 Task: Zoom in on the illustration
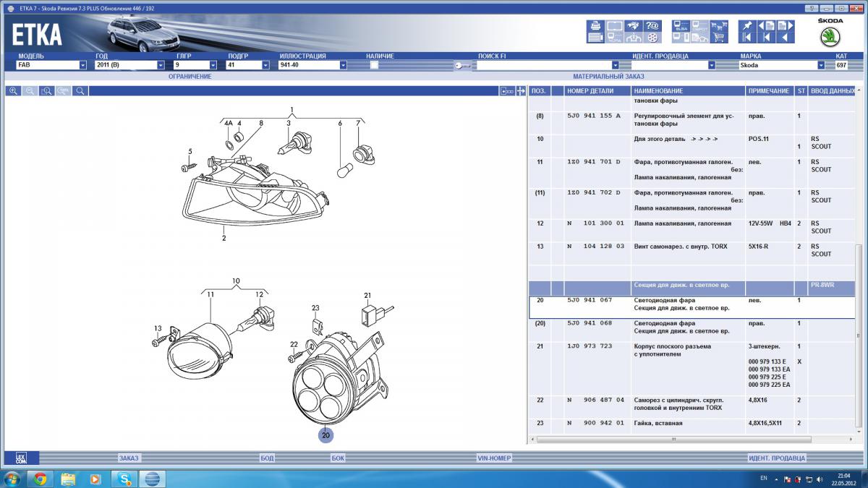(x=14, y=91)
